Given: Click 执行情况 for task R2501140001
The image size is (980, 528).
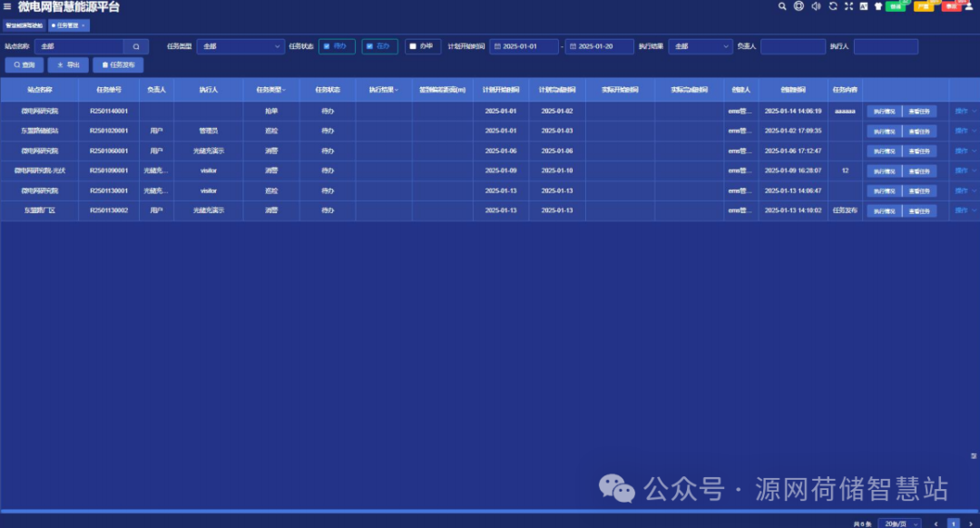Looking at the screenshot, I should 884,112.
